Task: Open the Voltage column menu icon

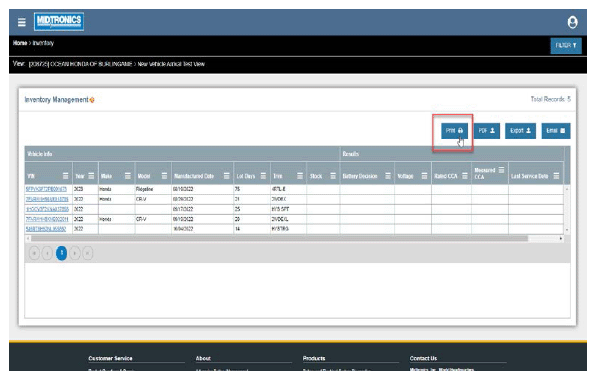Action: [x=424, y=176]
